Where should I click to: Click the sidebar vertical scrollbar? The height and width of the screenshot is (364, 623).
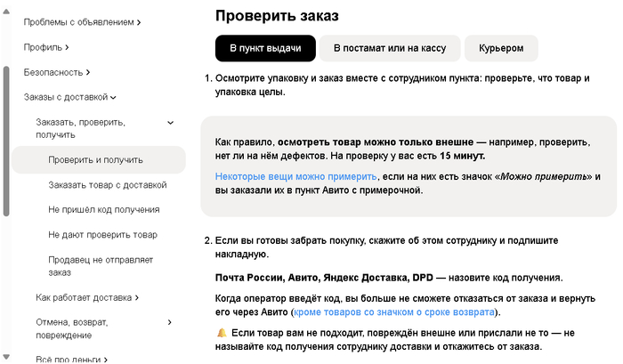tap(7, 142)
